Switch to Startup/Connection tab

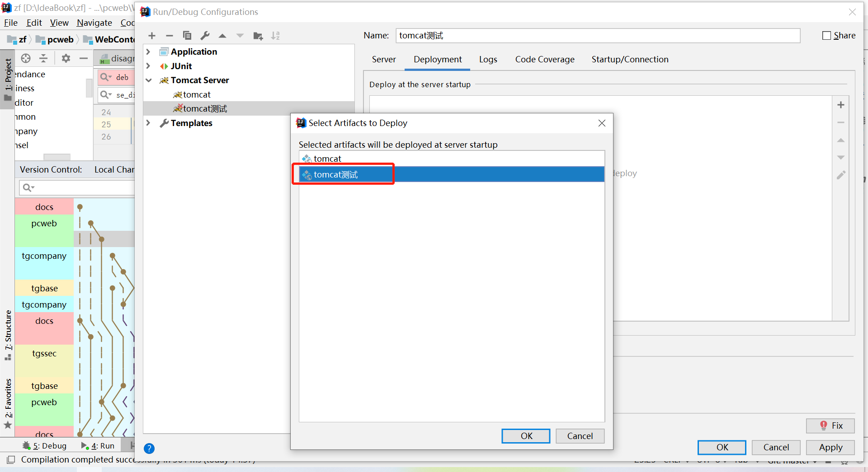click(x=630, y=59)
